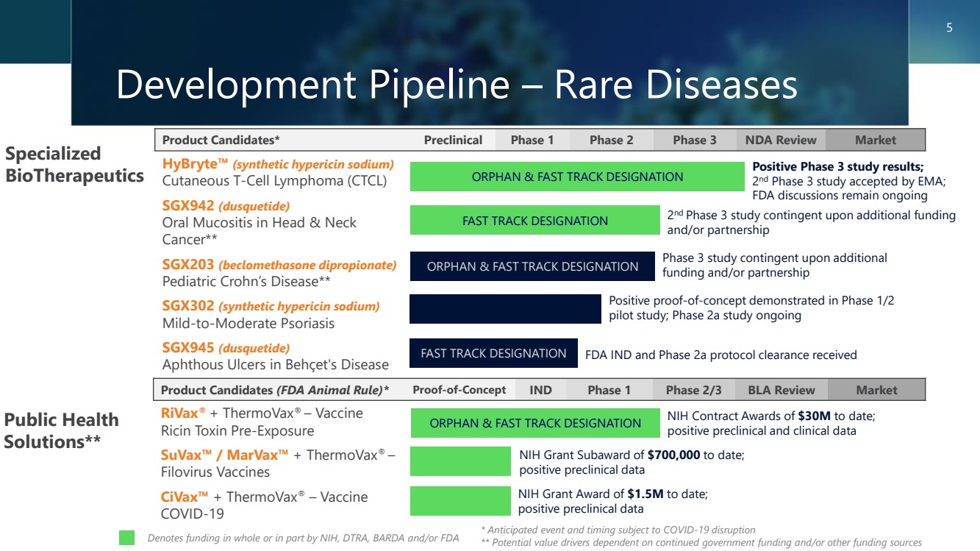Select the SGX203 product candidate name

click(188, 265)
